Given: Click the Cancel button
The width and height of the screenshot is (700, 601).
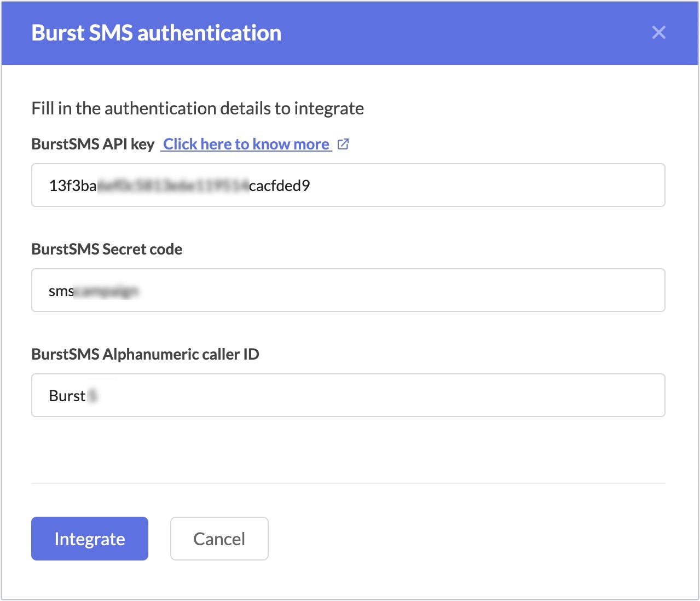Looking at the screenshot, I should pyautogui.click(x=219, y=539).
